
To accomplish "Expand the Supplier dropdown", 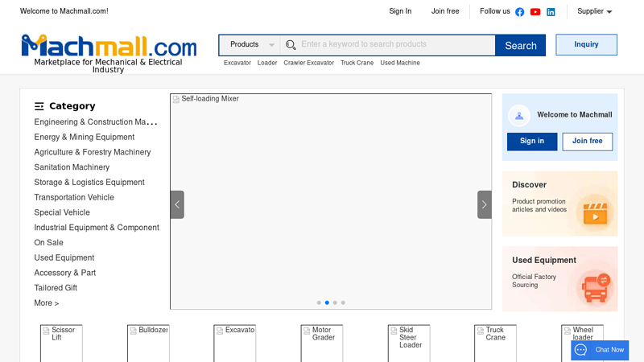I will pos(594,11).
